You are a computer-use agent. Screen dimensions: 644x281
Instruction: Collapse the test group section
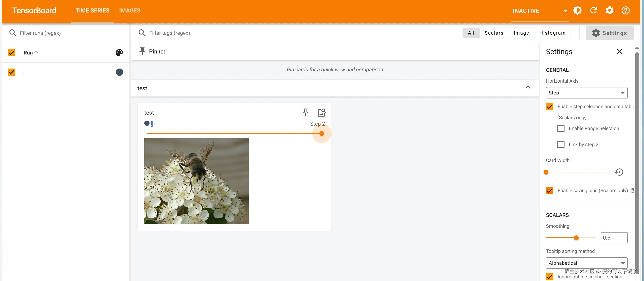click(x=527, y=87)
